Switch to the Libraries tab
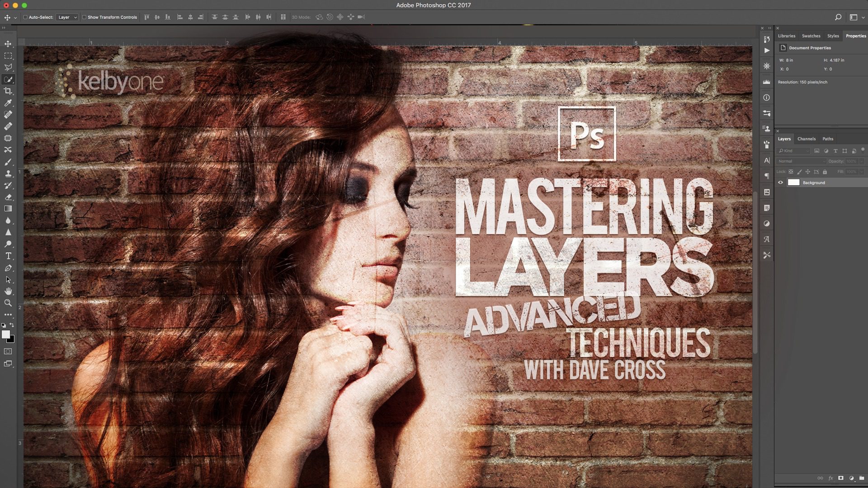 (x=787, y=36)
